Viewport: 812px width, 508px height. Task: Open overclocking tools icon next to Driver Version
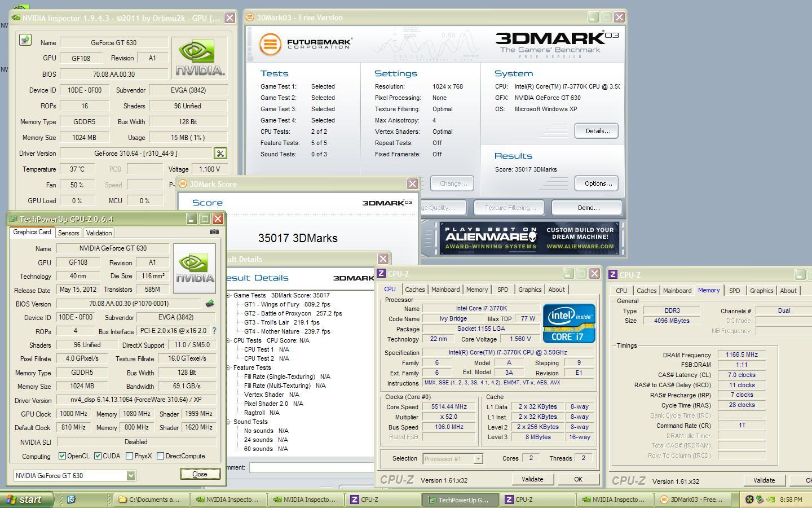(x=220, y=153)
